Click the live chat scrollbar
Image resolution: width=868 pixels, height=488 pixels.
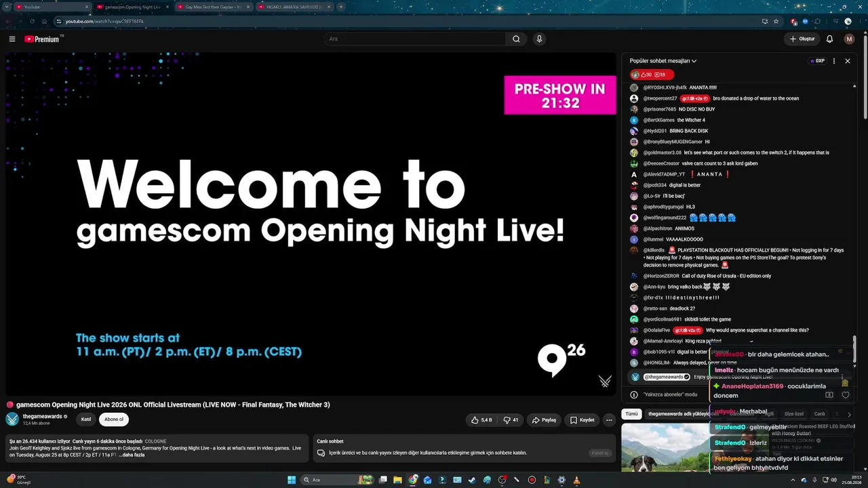[x=854, y=350]
